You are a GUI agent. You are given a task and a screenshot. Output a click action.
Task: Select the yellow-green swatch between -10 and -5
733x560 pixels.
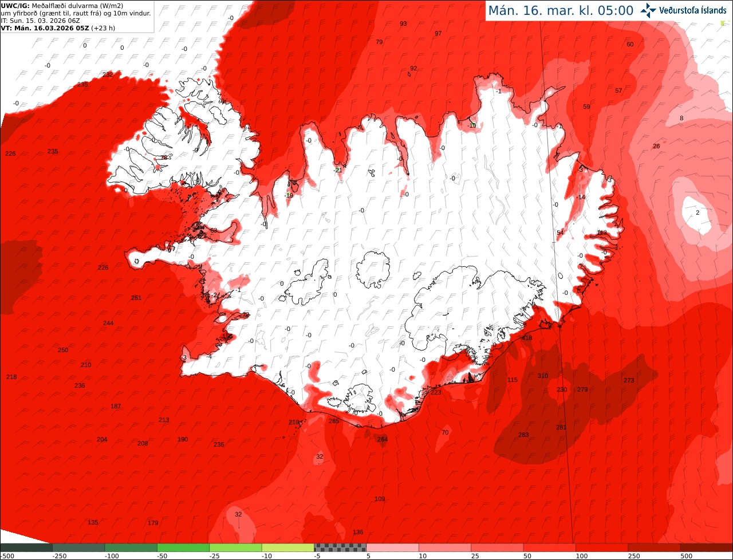click(x=288, y=548)
